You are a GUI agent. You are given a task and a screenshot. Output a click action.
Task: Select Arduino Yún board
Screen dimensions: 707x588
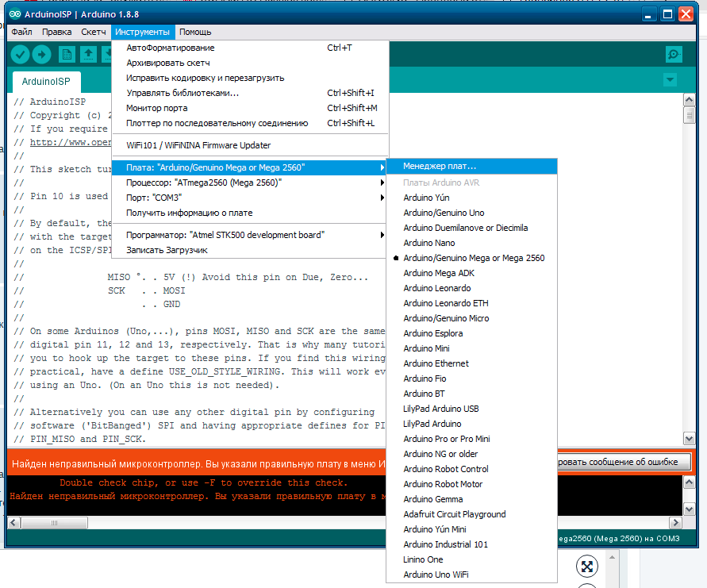click(x=472, y=198)
